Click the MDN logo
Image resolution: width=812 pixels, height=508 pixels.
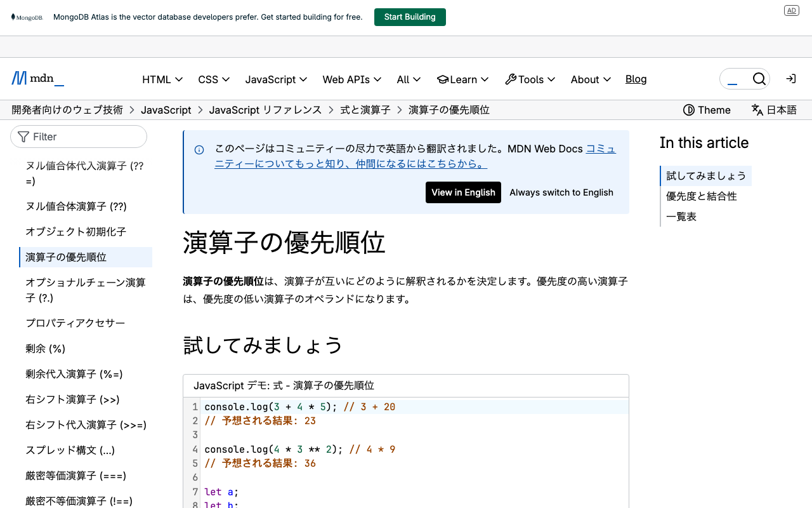pyautogui.click(x=37, y=79)
